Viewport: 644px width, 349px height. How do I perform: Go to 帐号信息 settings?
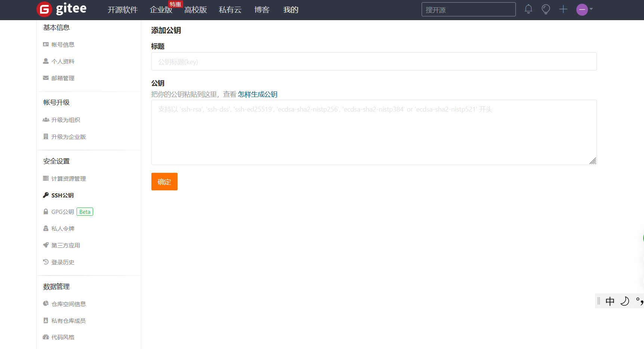point(63,44)
